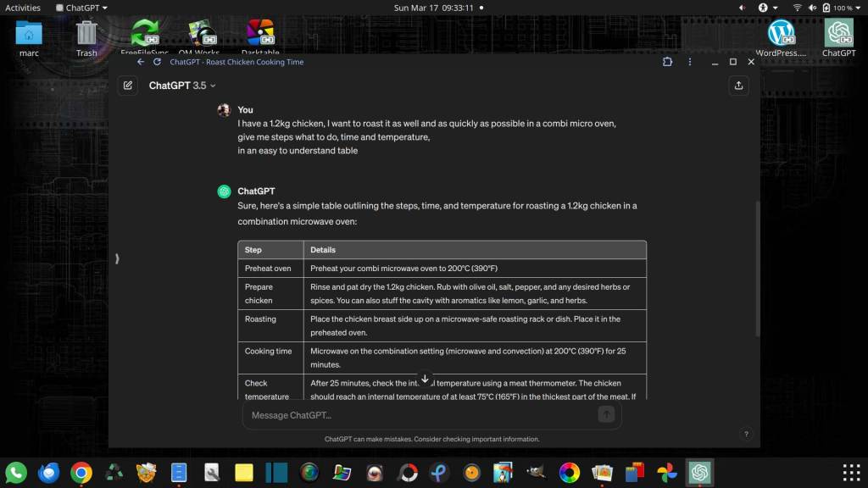Launch OM Works desktop shortcut

199,36
